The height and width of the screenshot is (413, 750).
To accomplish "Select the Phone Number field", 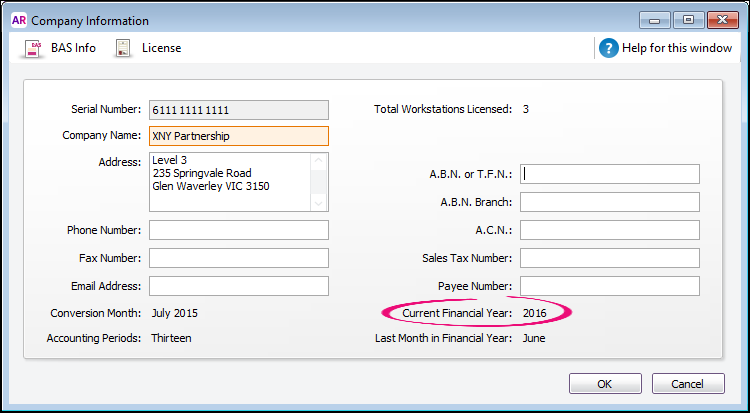I will point(238,230).
